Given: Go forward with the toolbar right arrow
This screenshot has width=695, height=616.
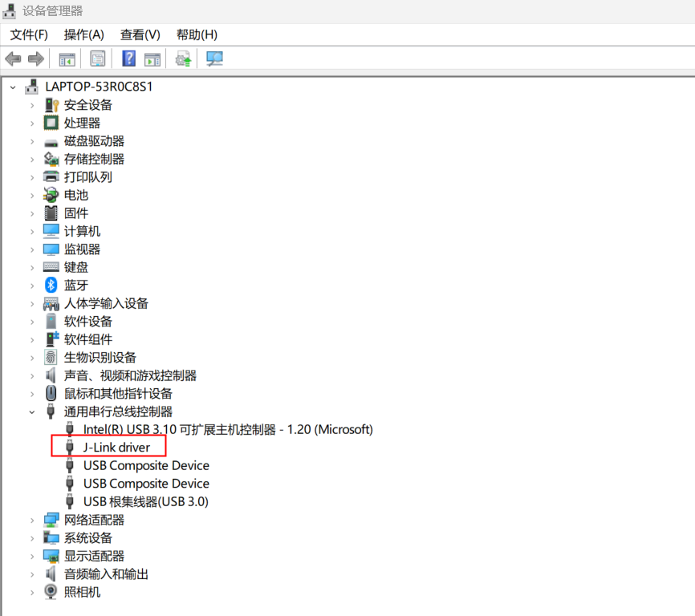Looking at the screenshot, I should point(36,59).
